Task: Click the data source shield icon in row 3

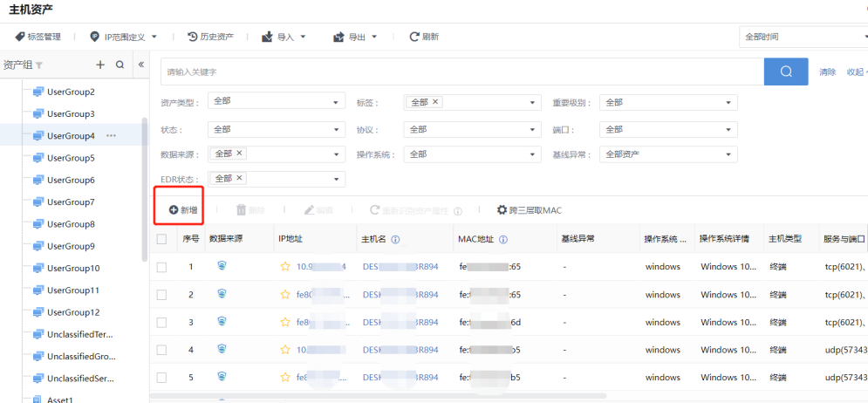Action: point(222,321)
